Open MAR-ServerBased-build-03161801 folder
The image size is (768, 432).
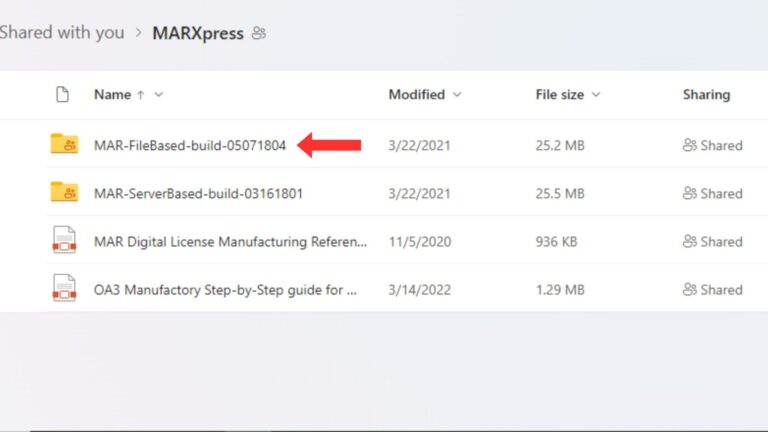tap(198, 193)
